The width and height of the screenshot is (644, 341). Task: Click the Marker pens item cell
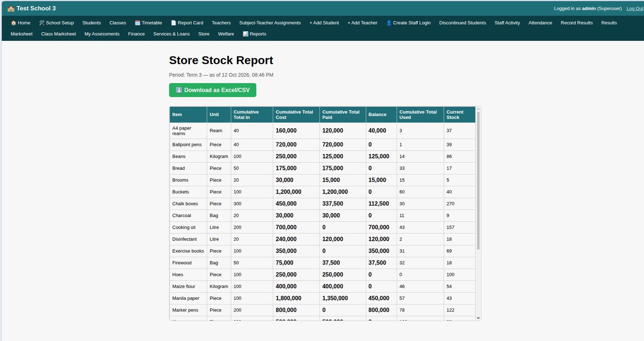coord(188,310)
